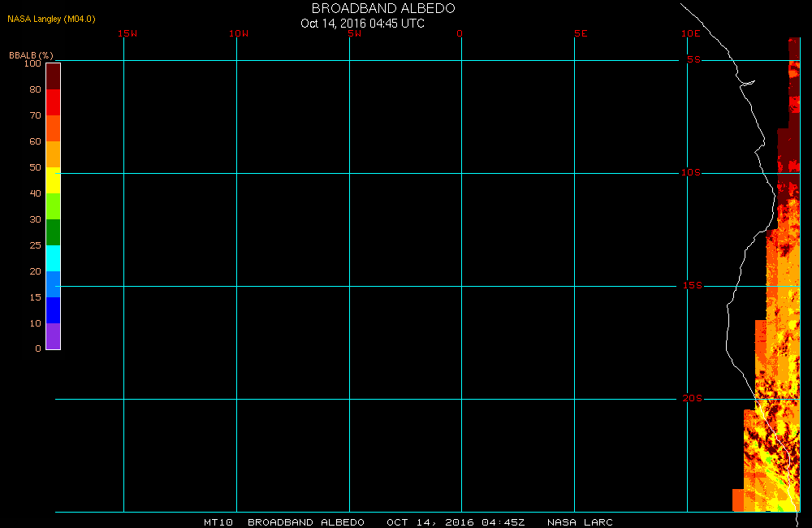Viewport: 812px width, 528px height.
Task: Click the 60 legend scale value
Action: [x=35, y=141]
